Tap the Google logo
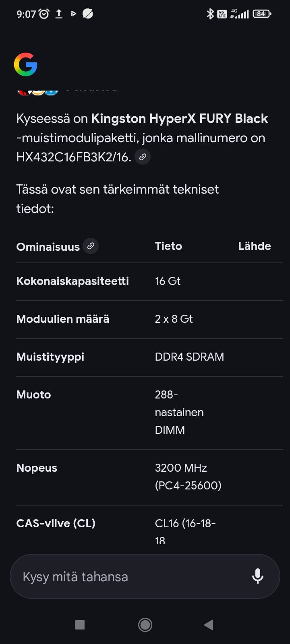Screen dimensions: 290x644 tap(25, 64)
